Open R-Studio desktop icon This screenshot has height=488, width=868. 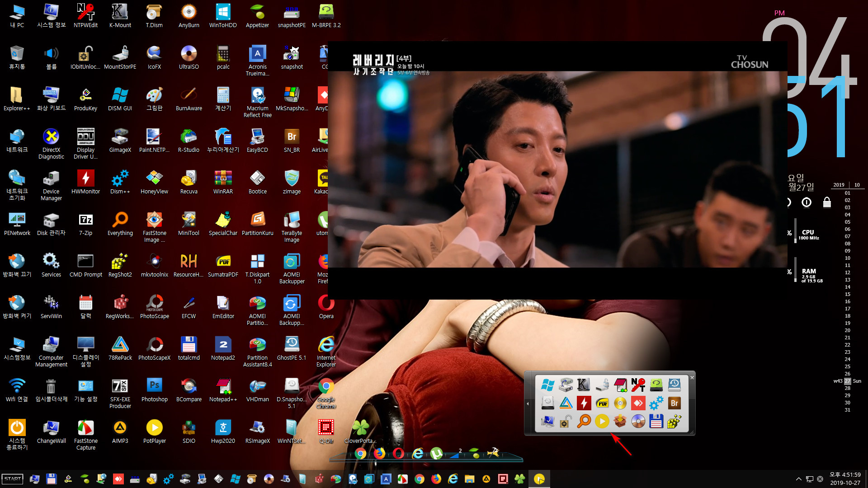(189, 141)
